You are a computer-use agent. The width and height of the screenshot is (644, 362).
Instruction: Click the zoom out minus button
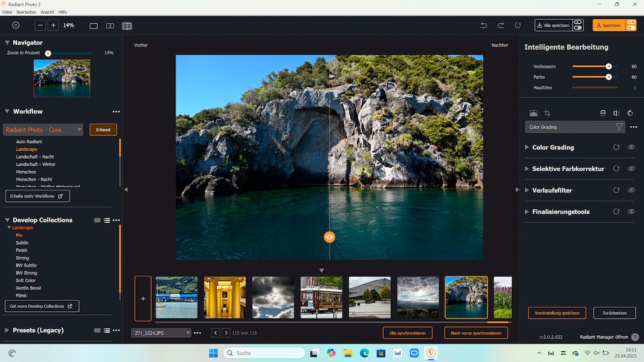[x=40, y=25]
